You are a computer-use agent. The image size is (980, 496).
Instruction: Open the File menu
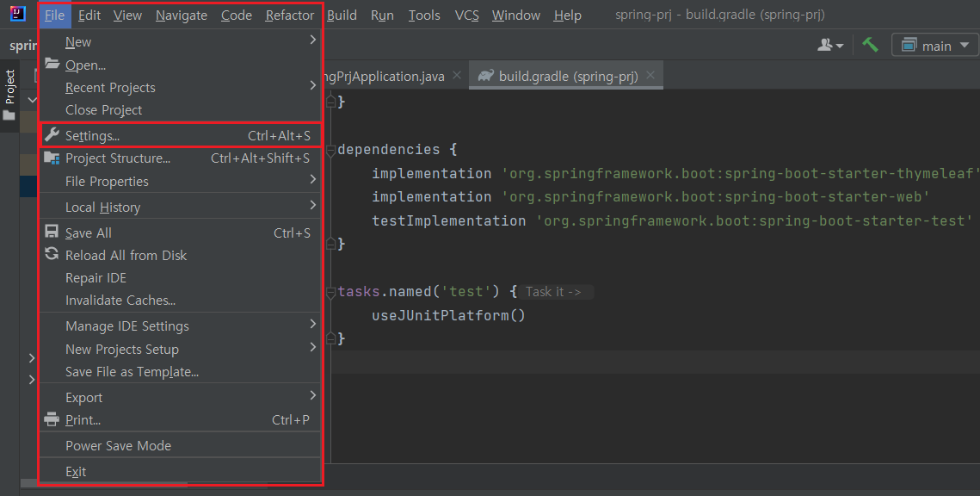pyautogui.click(x=54, y=15)
